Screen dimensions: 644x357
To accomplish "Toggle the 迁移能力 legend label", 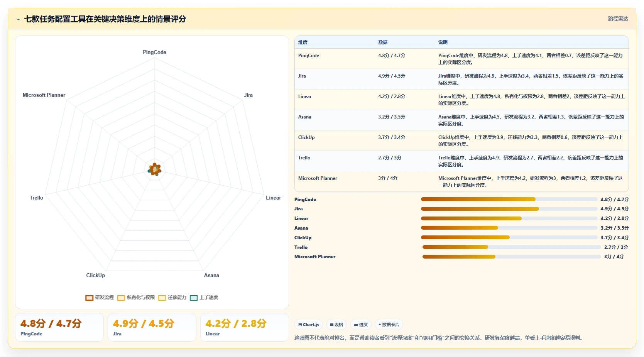I will click(x=177, y=298).
